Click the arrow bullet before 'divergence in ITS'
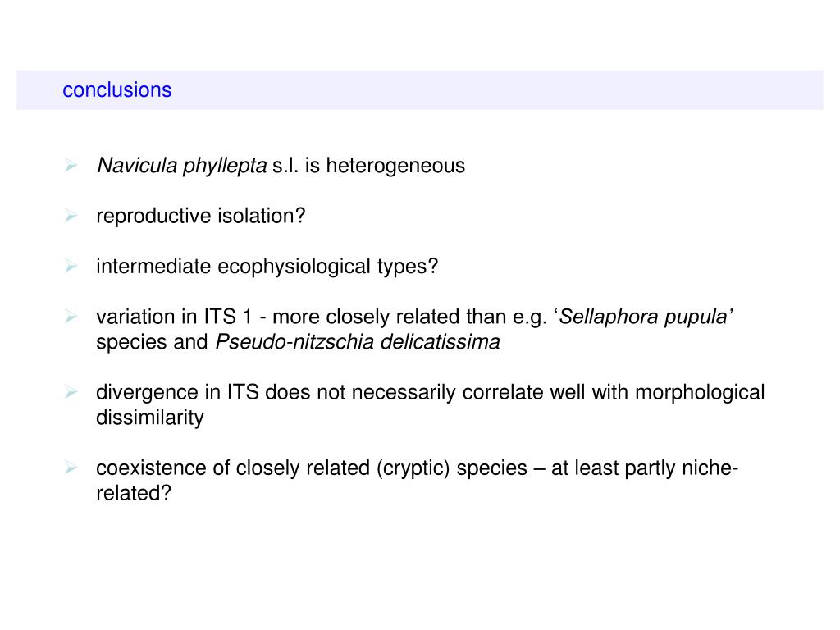 pyautogui.click(x=71, y=392)
